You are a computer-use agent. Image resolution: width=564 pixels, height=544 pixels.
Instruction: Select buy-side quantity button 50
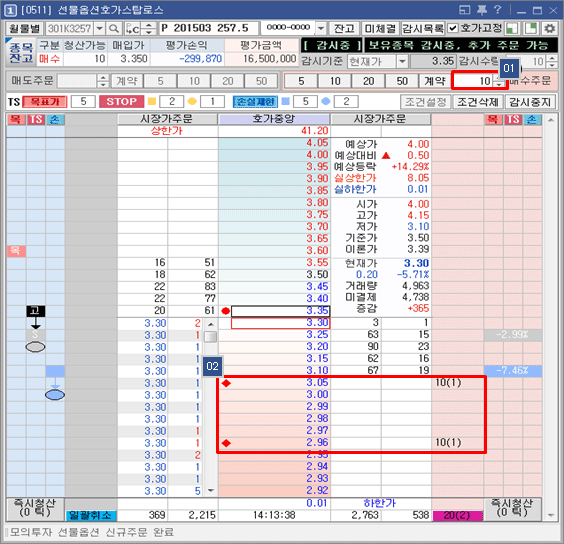click(402, 81)
